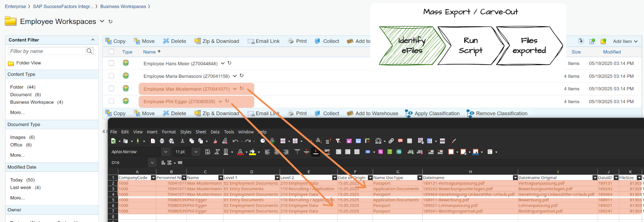The image size is (644, 222).
Task: Click the Filter by name input field
Action: [46, 51]
